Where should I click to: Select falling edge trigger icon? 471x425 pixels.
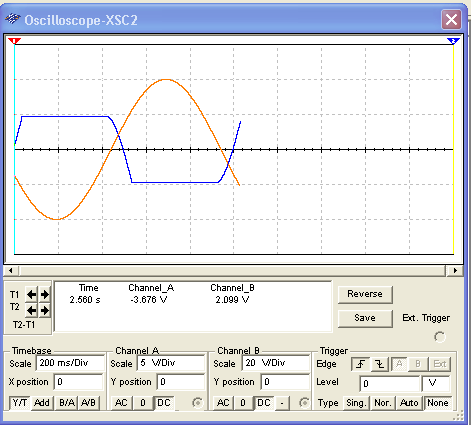click(x=379, y=364)
